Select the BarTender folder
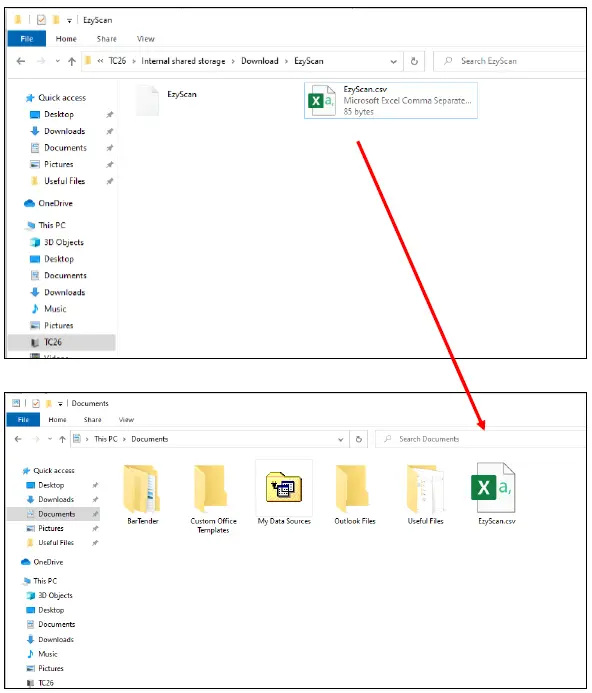The image size is (592, 693). [142, 494]
